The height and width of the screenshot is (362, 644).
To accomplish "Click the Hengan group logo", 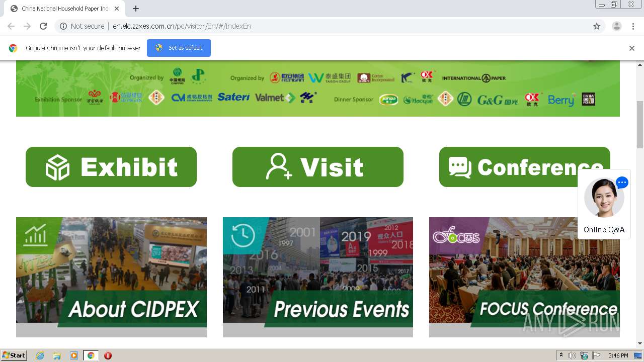I will [287, 77].
